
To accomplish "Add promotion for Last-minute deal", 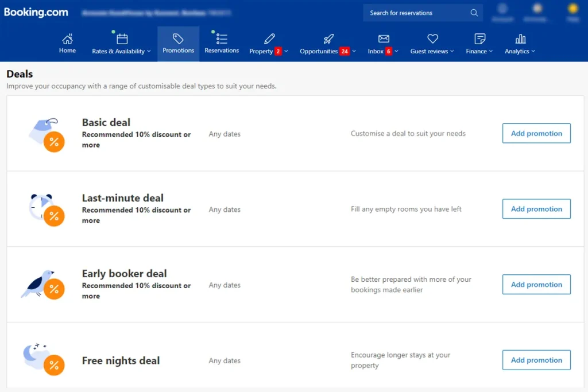I will (x=536, y=209).
